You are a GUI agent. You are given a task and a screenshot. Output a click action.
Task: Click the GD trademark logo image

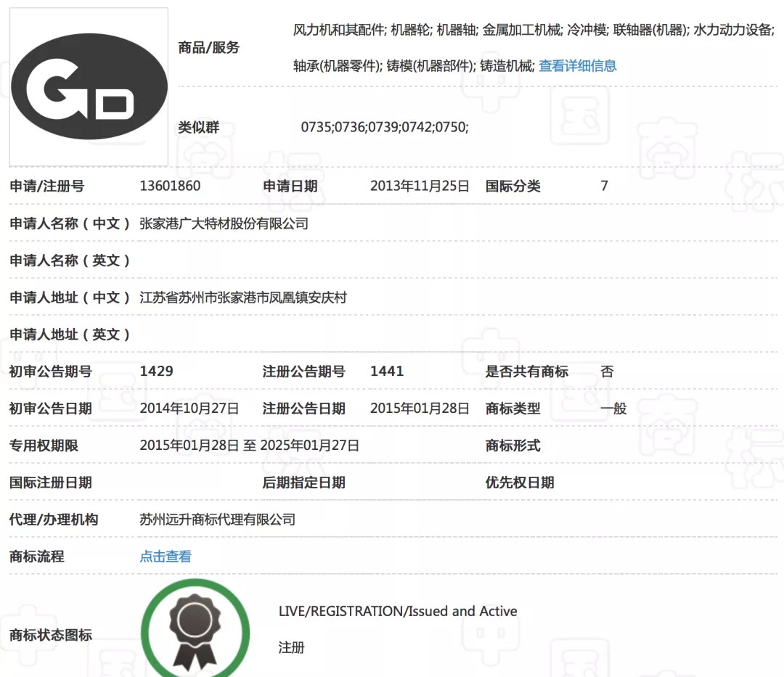[89, 86]
